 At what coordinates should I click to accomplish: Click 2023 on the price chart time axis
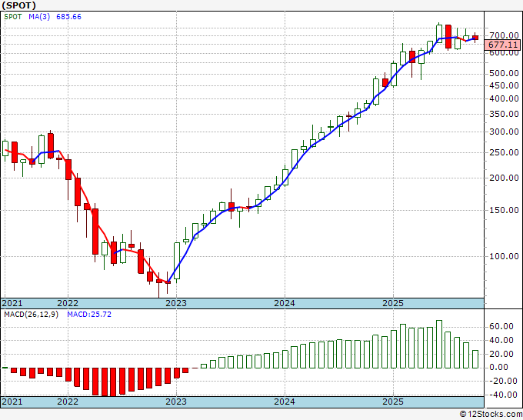[176, 303]
